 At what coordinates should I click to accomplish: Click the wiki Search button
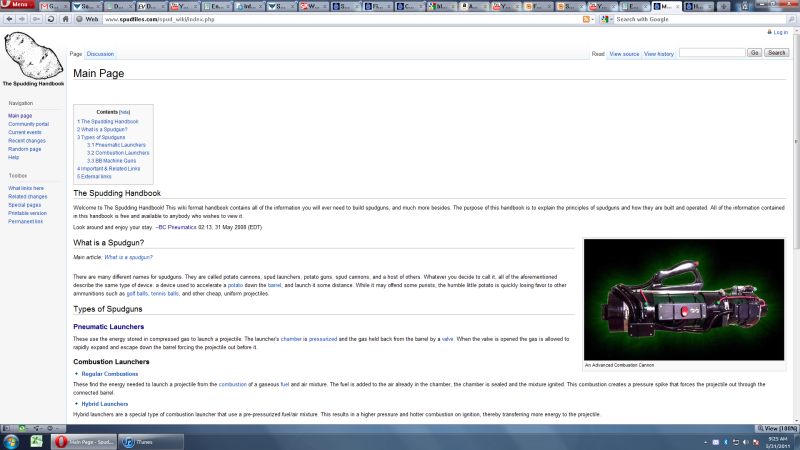point(777,53)
